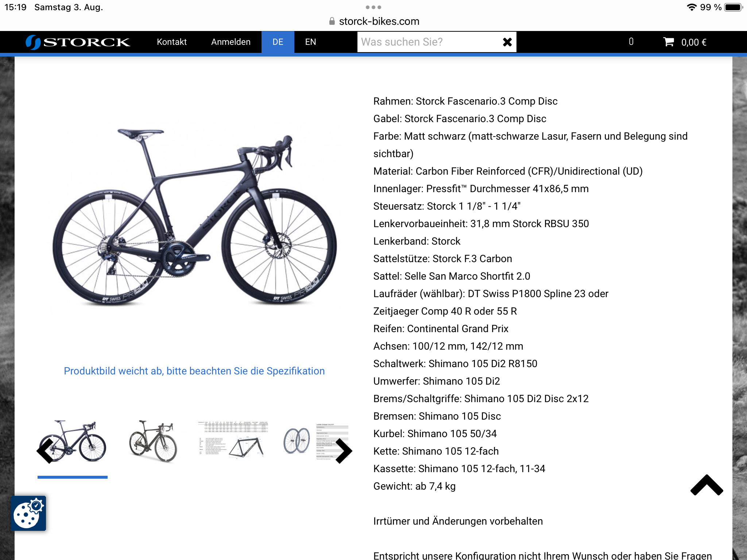Screen dimensions: 747x560
Task: Jump to top with the up arrow
Action: pyautogui.click(x=707, y=485)
